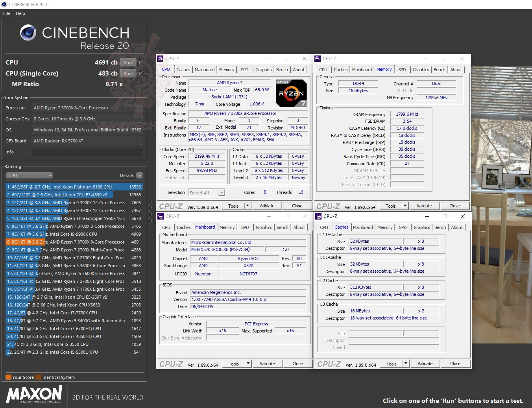532x408 pixels.
Task: Click the window icon of the CPU-Z Memory window
Action: [318, 59]
